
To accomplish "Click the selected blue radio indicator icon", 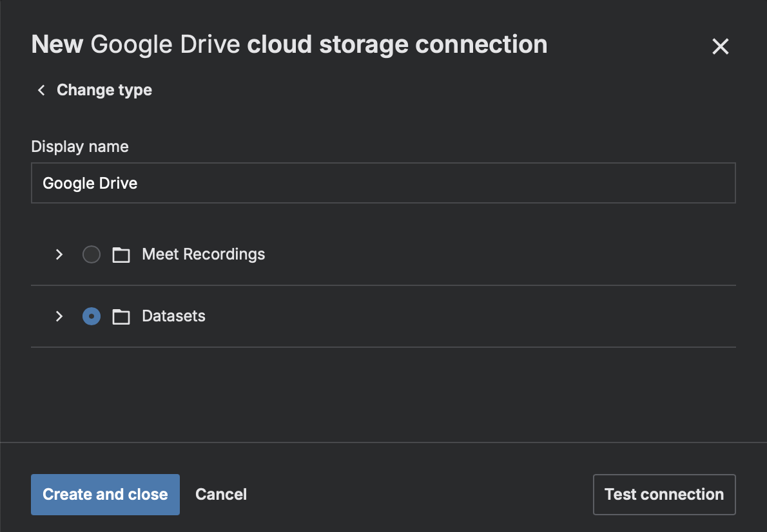I will click(91, 316).
